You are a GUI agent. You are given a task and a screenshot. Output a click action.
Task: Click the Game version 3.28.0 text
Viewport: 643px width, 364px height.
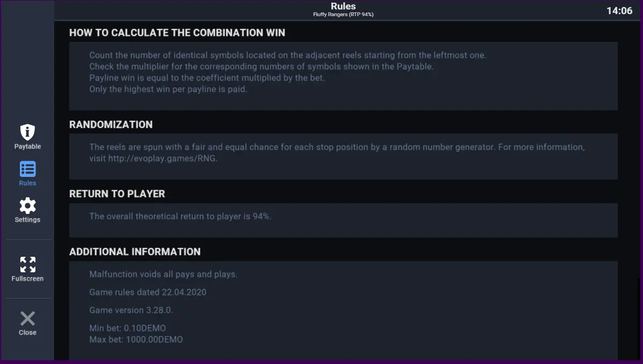click(x=131, y=310)
